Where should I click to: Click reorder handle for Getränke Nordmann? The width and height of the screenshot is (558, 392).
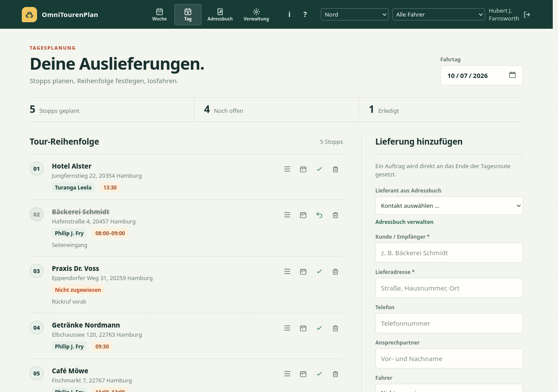[287, 328]
